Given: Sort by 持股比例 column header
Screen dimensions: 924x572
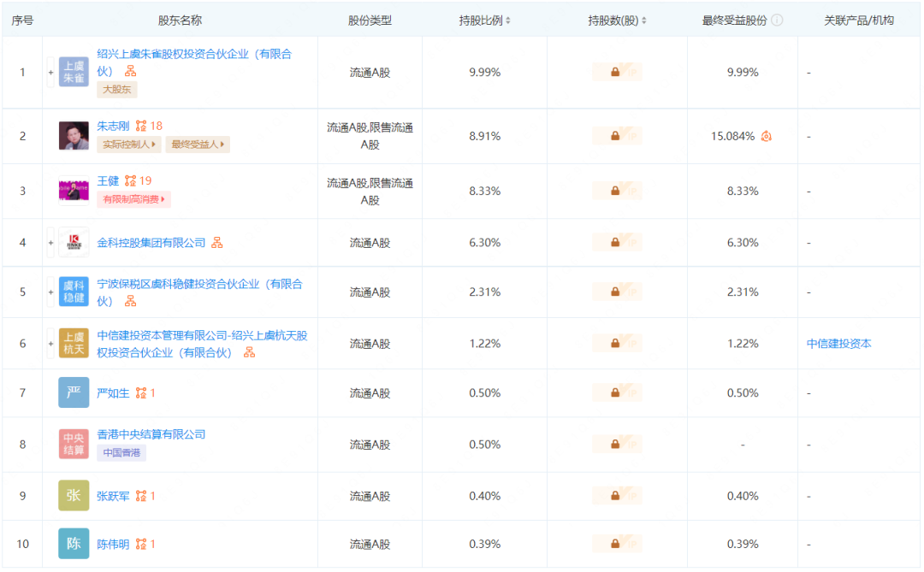Looking at the screenshot, I should pyautogui.click(x=485, y=20).
